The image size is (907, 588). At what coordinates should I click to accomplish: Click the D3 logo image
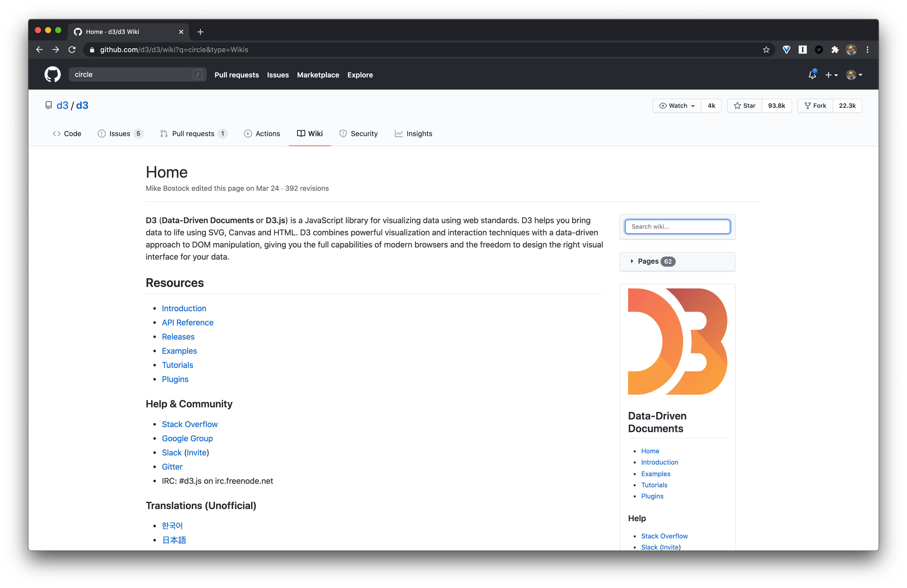pyautogui.click(x=677, y=342)
